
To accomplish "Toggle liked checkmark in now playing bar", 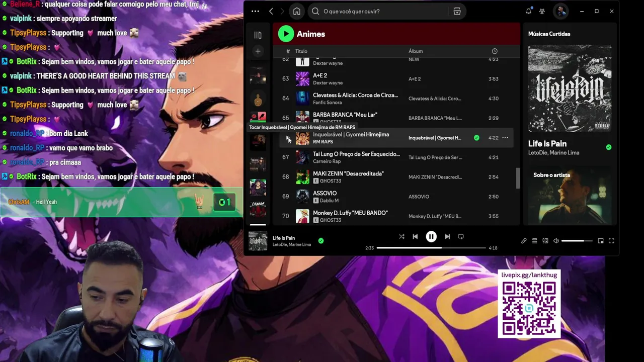I will tap(321, 241).
